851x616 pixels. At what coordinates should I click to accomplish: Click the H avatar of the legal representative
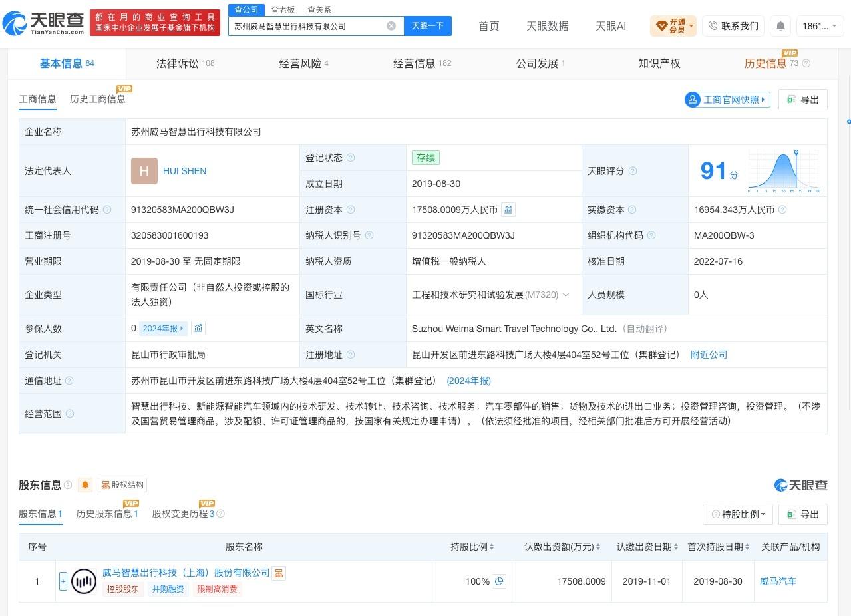pyautogui.click(x=144, y=171)
